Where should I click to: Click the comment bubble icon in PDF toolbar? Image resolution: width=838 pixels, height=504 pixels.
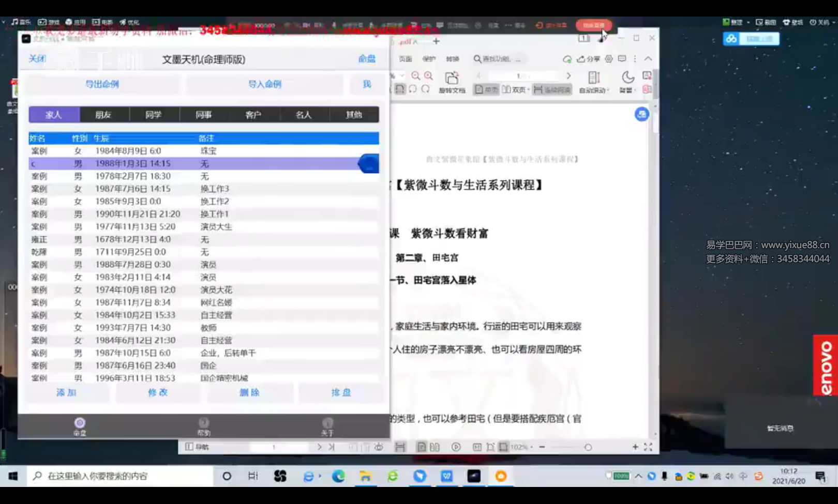tap(622, 59)
